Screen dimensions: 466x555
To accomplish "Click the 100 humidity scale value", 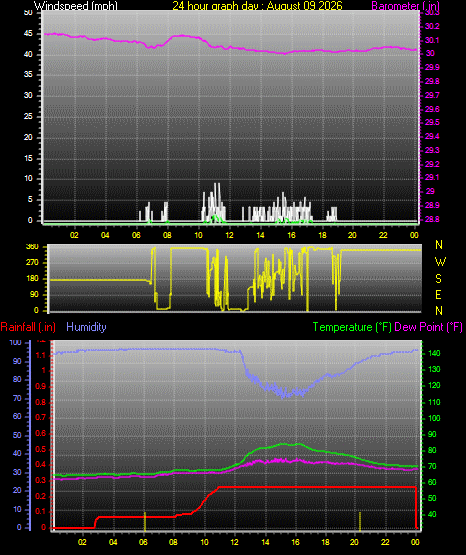I will [16, 343].
